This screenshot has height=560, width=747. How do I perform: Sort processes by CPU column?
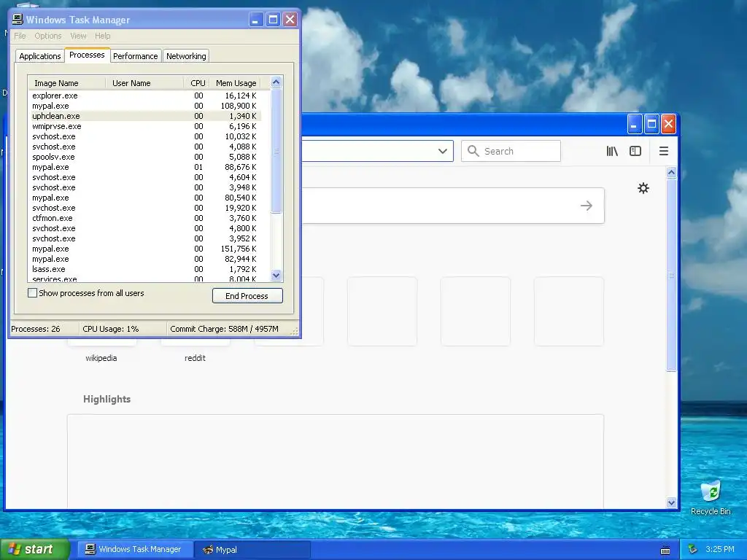coord(197,83)
